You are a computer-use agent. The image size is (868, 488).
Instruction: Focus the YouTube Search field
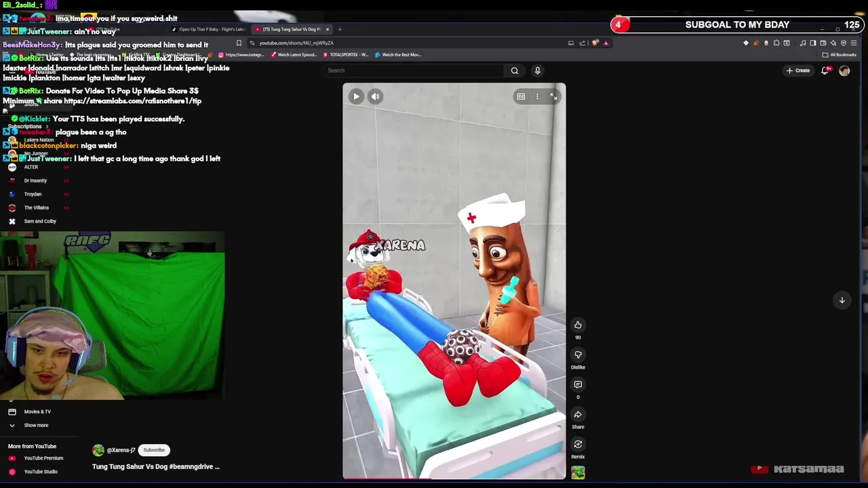(x=414, y=70)
